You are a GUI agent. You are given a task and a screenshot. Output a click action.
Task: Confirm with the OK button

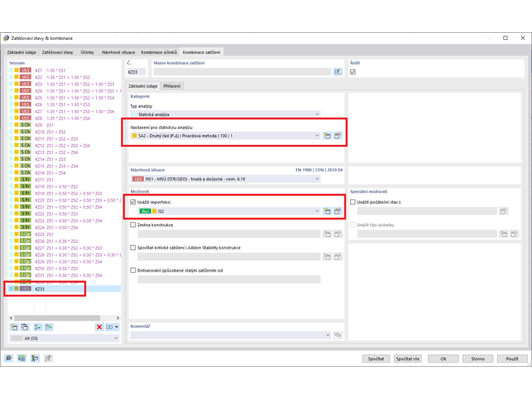click(x=443, y=358)
